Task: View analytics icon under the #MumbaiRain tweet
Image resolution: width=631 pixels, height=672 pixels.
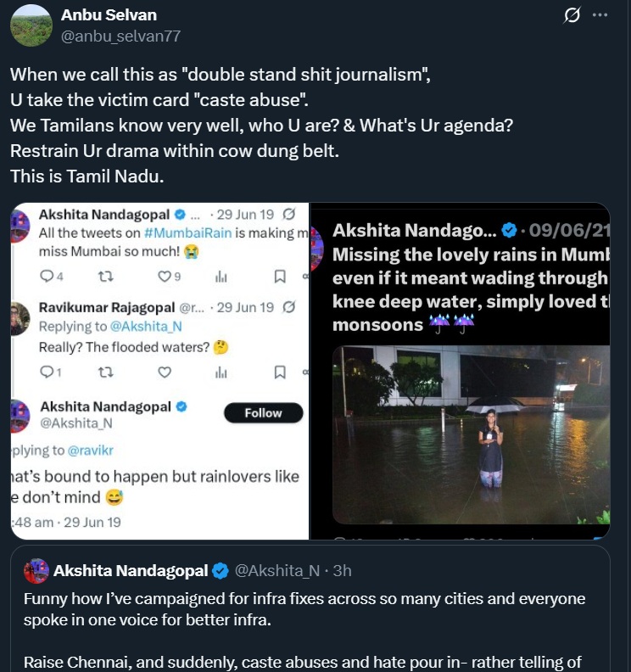Action: tap(221, 276)
